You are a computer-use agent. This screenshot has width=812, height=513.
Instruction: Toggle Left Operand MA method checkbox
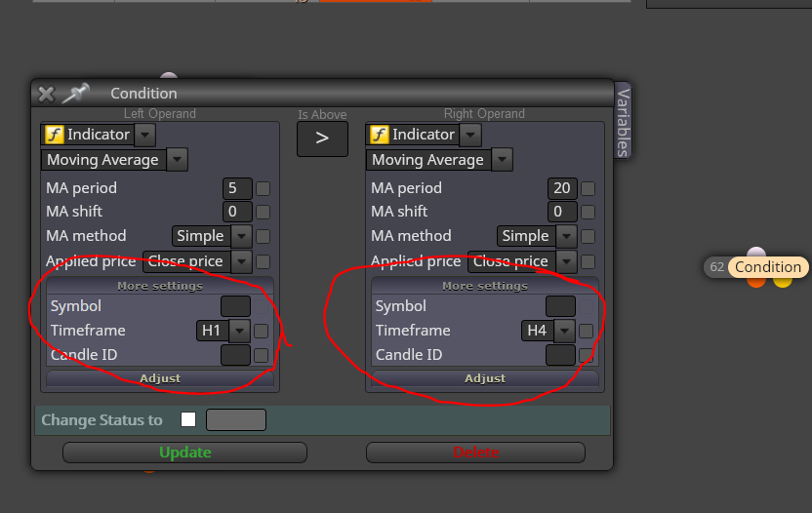pos(264,237)
